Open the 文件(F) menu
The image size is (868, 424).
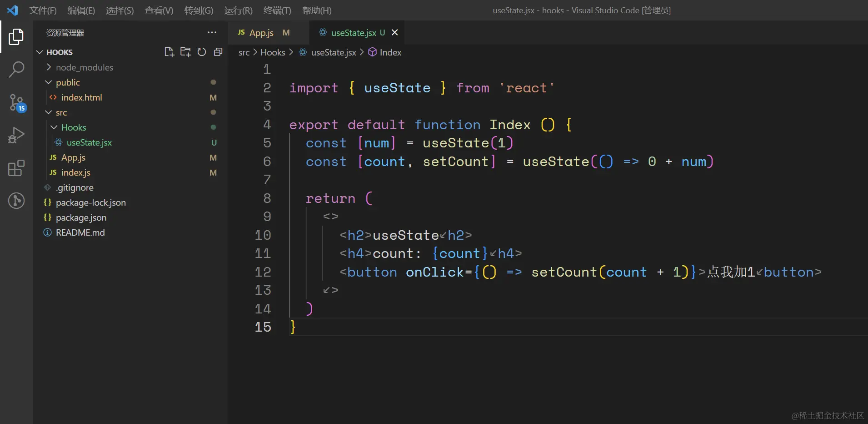coord(43,10)
